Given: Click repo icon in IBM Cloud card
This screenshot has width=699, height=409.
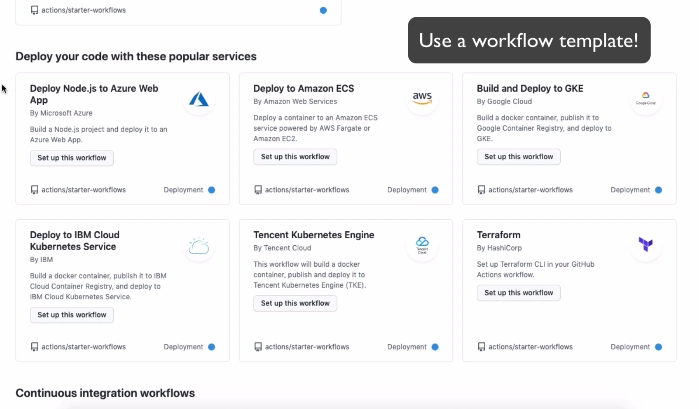Looking at the screenshot, I should click(34, 347).
